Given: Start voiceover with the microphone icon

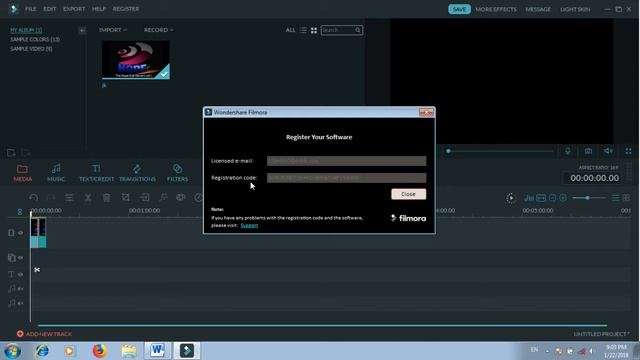Looking at the screenshot, I should [x=568, y=151].
